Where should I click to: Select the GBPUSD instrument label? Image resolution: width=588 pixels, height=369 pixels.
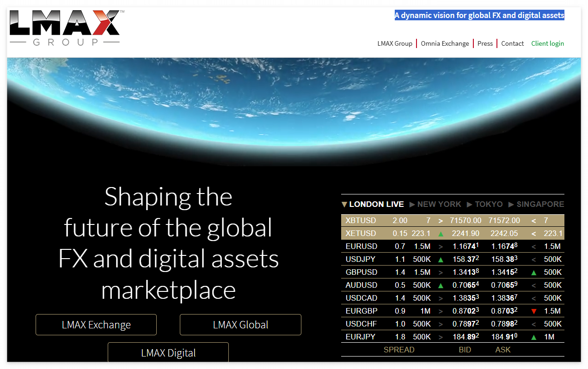361,272
